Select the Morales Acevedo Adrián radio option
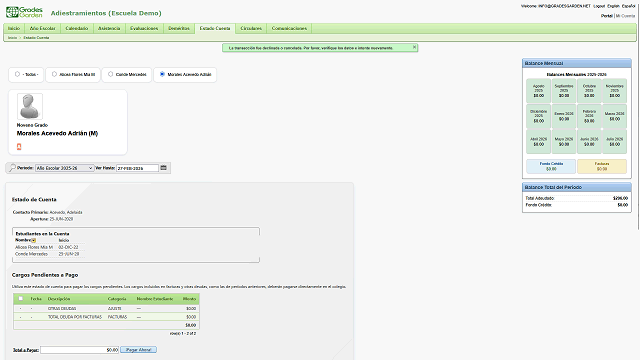Image resolution: width=640 pixels, height=360 pixels. point(162,74)
